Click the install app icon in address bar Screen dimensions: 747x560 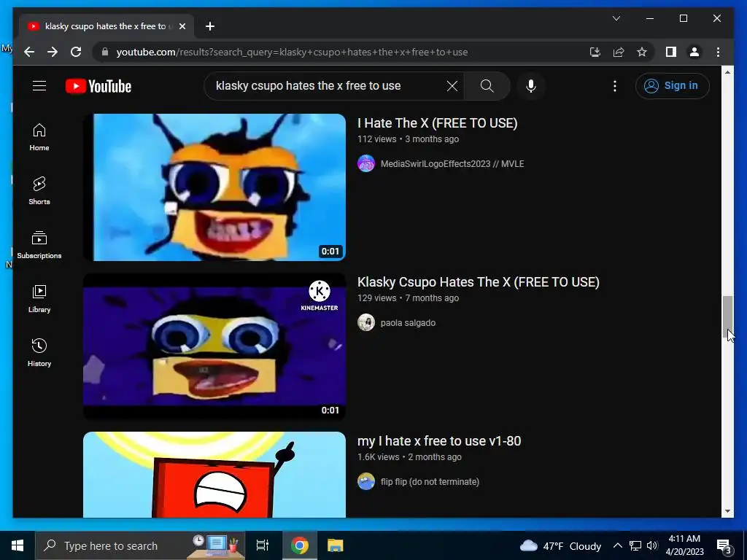click(x=595, y=52)
